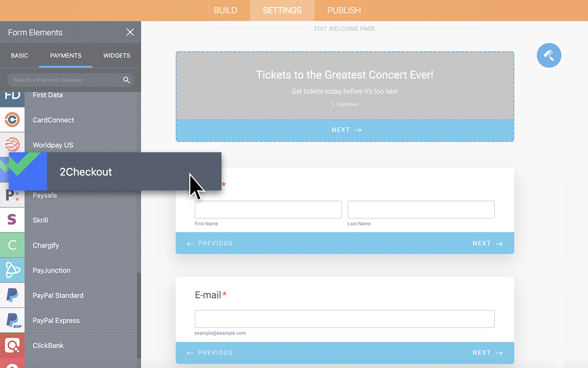Click the magnifier in the gateway search bar
Image resolution: width=588 pixels, height=368 pixels.
(x=126, y=80)
